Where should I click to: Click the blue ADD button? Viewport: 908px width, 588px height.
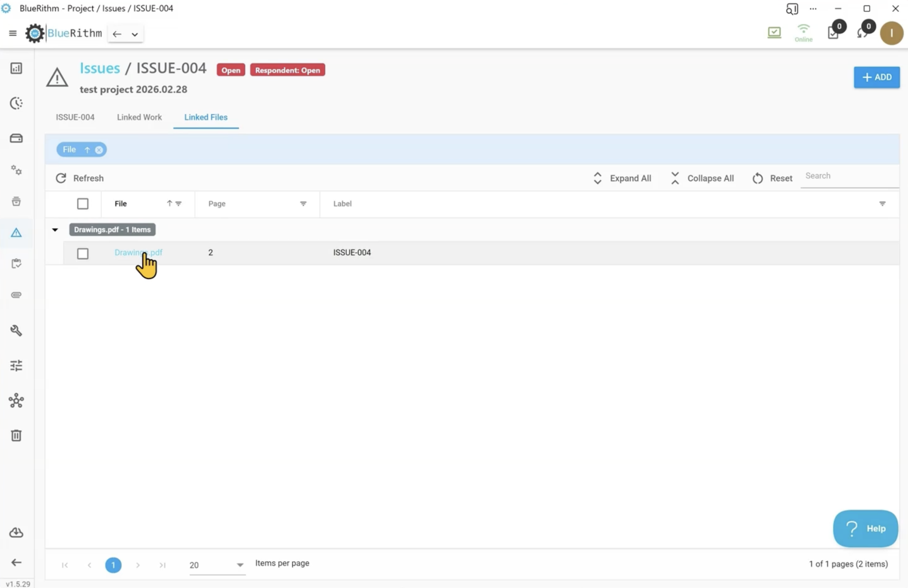pos(876,77)
